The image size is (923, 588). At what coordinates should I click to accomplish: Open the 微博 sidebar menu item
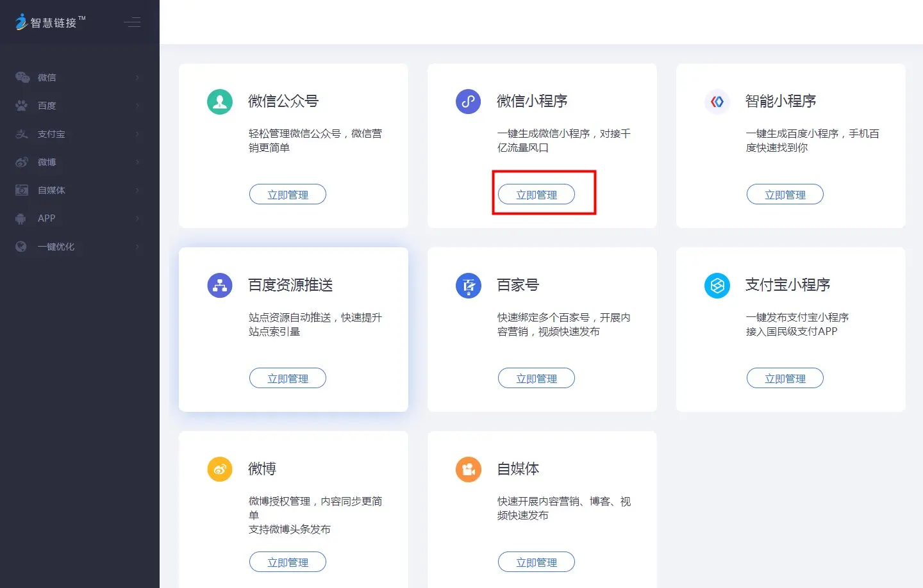47,162
